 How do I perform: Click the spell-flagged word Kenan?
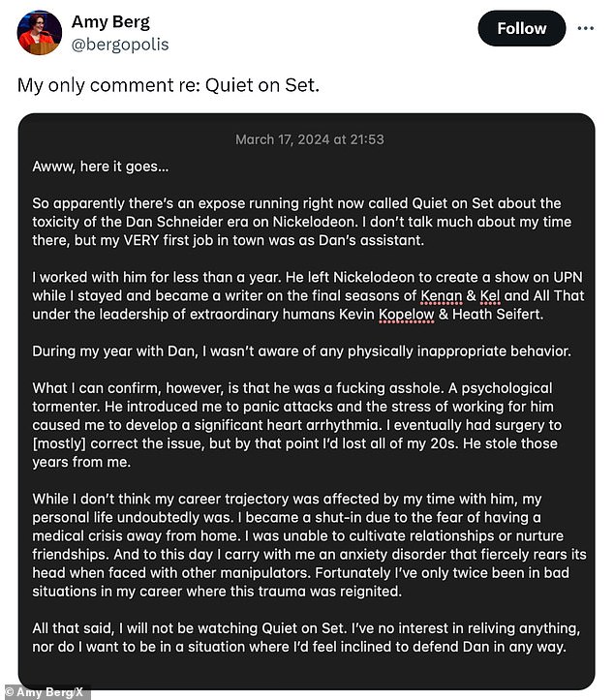click(442, 295)
